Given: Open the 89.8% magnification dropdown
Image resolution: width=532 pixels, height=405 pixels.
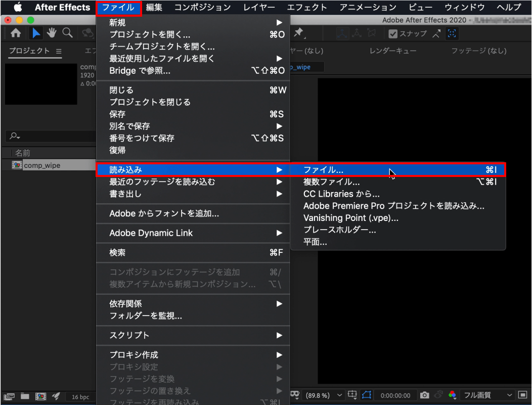Looking at the screenshot, I should 324,395.
